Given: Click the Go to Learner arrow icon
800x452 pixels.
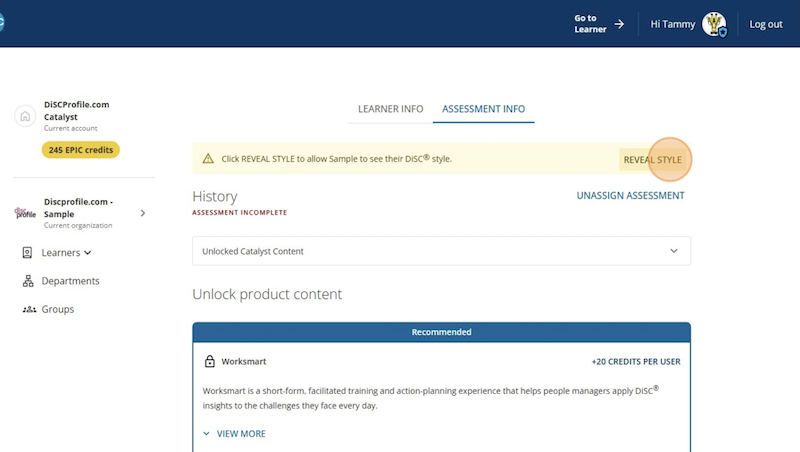Looking at the screenshot, I should [619, 24].
